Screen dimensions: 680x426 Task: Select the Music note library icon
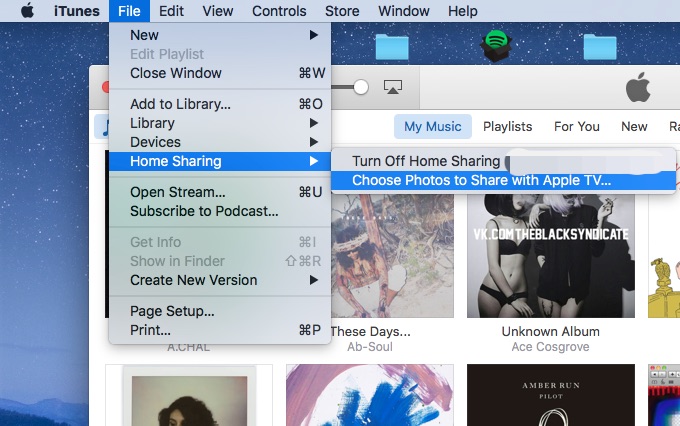(102, 127)
